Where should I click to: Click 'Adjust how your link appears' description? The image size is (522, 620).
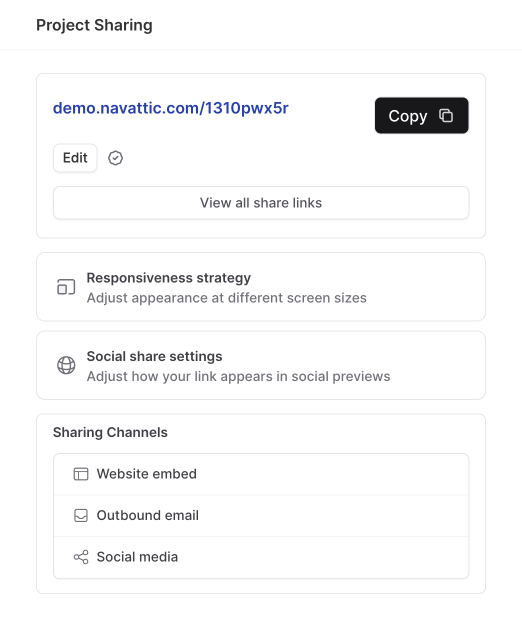[x=238, y=376]
